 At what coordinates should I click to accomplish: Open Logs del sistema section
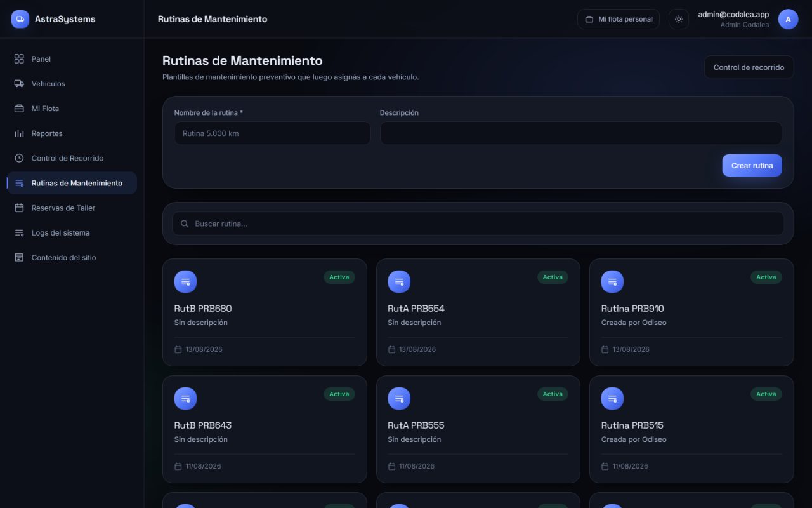tap(72, 232)
